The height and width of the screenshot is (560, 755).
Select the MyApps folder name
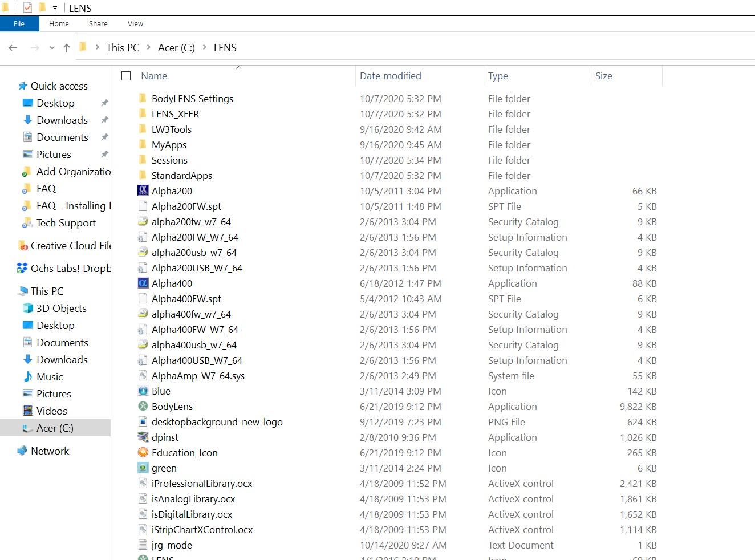(169, 144)
